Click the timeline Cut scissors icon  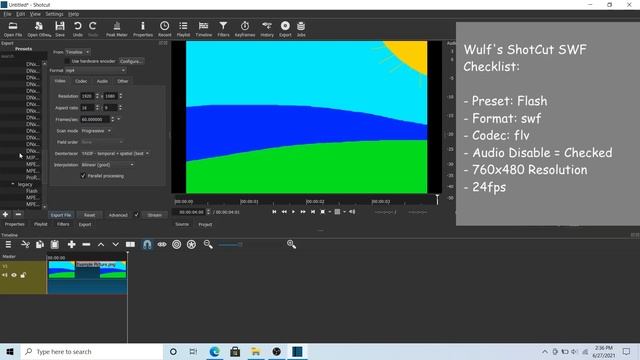click(x=25, y=244)
